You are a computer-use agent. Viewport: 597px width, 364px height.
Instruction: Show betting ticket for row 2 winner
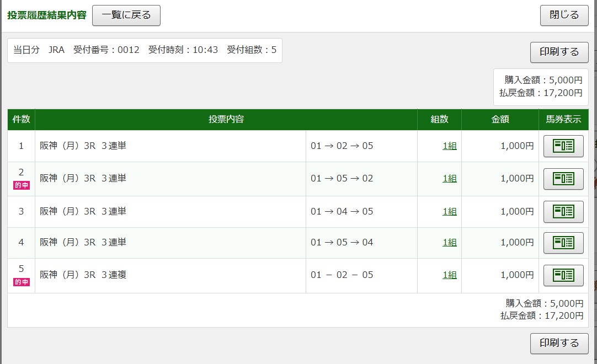tap(563, 179)
